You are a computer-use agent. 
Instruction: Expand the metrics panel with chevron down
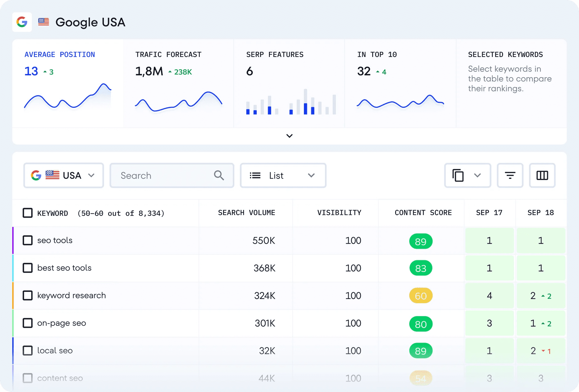pyautogui.click(x=289, y=136)
